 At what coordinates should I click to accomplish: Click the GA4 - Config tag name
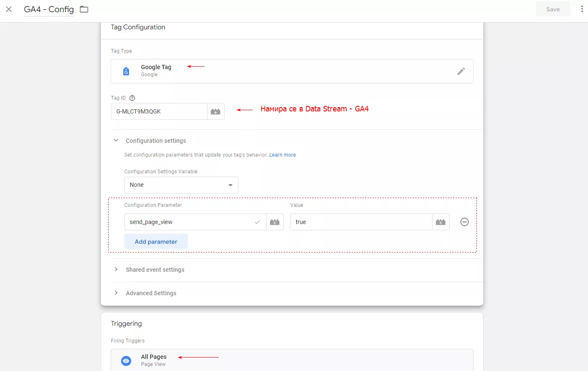pos(49,9)
